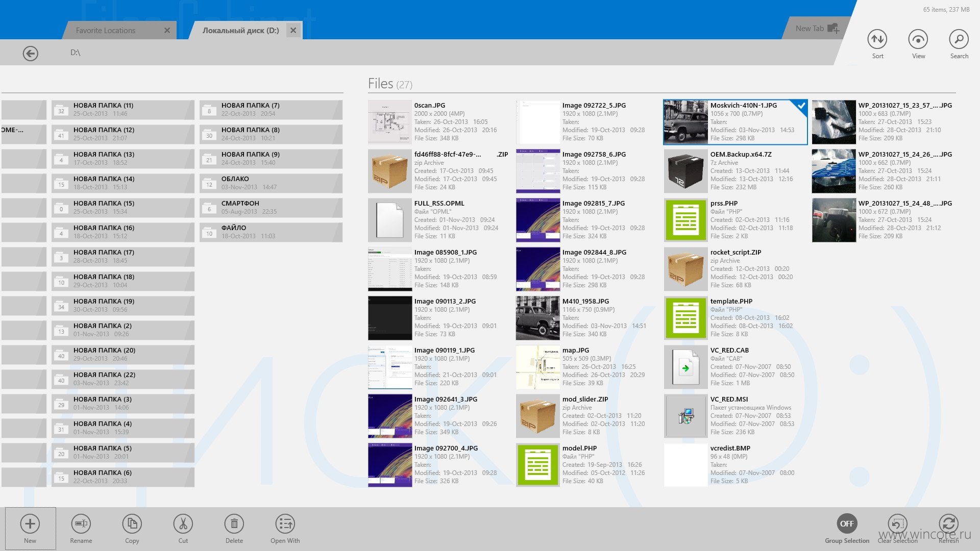Click file name vcredist.BMP
The width and height of the screenshot is (980, 551).
click(x=730, y=448)
